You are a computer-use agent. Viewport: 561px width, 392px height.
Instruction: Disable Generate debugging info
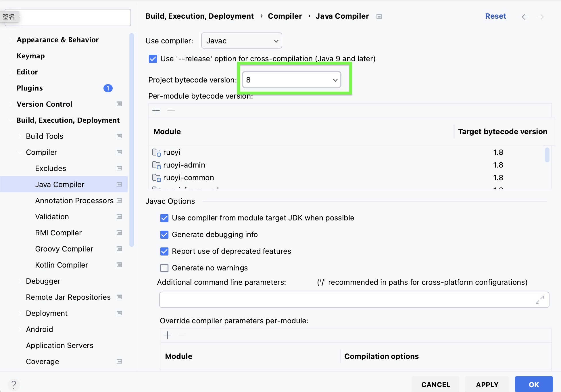click(x=164, y=235)
